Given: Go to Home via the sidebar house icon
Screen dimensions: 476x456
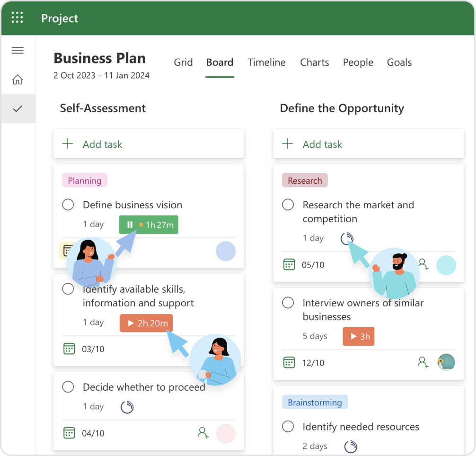Looking at the screenshot, I should point(18,80).
